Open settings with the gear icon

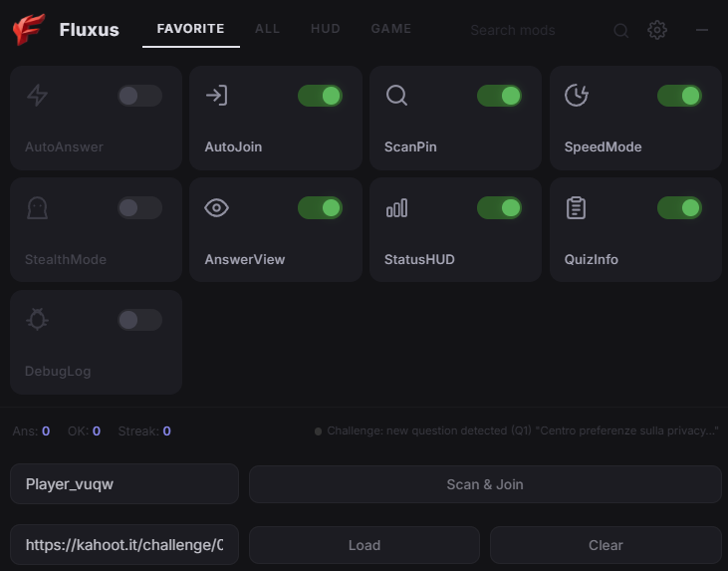(x=657, y=30)
